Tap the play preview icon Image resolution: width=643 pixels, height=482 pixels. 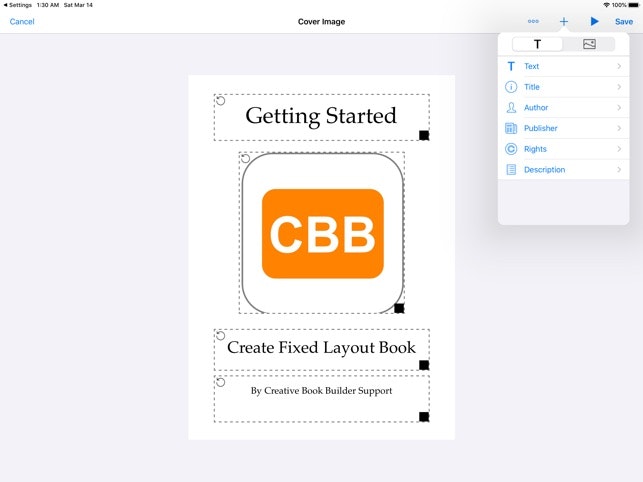click(594, 21)
